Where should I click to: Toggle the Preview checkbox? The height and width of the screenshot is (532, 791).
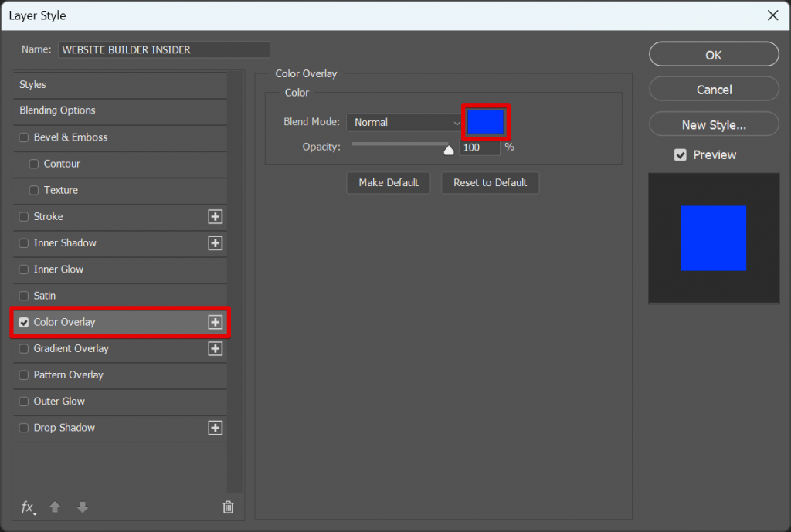(681, 154)
